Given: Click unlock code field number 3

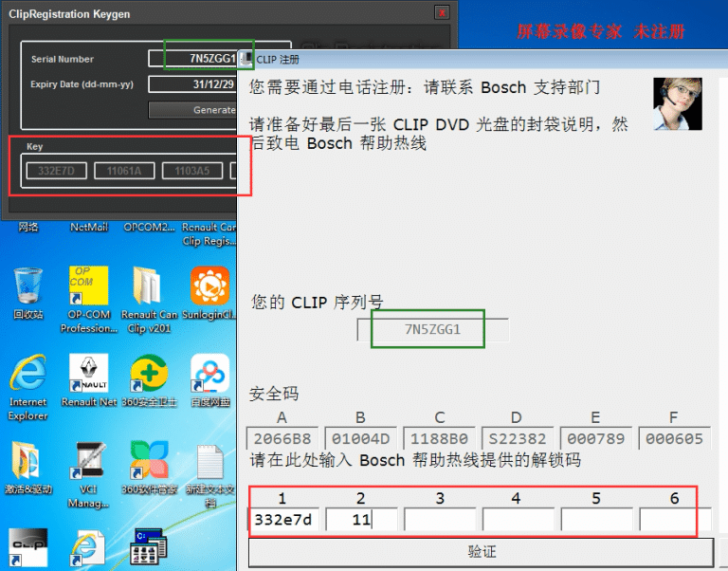Looking at the screenshot, I should click(440, 519).
